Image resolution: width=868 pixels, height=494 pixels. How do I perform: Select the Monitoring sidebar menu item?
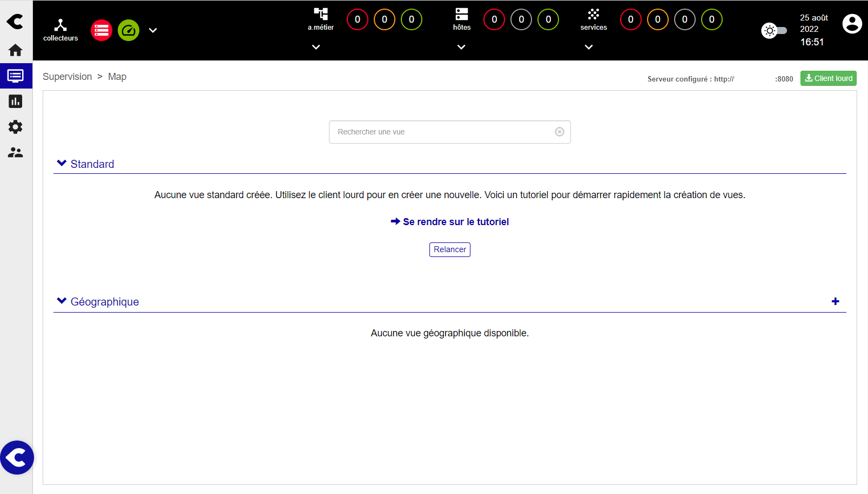tap(16, 76)
